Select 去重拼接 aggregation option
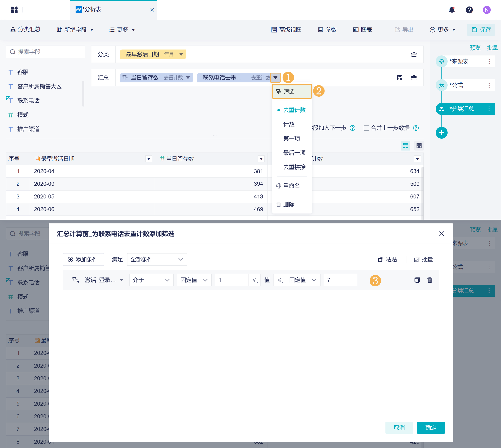501x448 pixels. [294, 167]
